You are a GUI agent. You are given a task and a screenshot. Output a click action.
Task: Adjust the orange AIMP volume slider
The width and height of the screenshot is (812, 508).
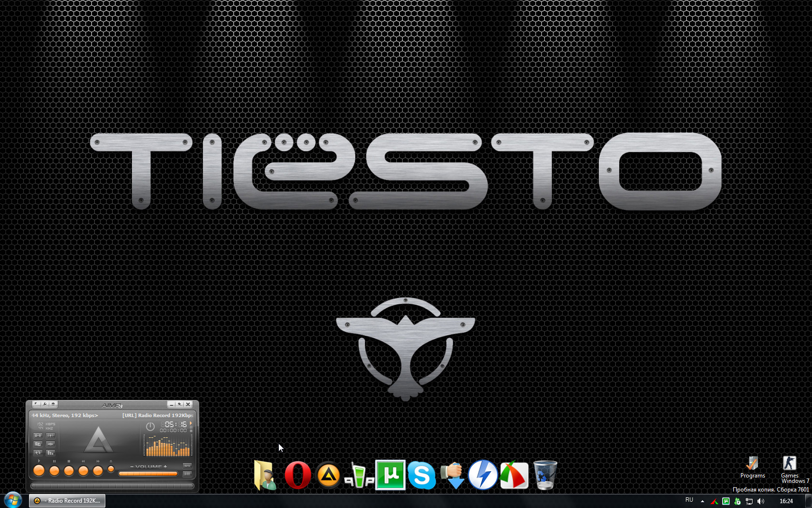pos(148,474)
